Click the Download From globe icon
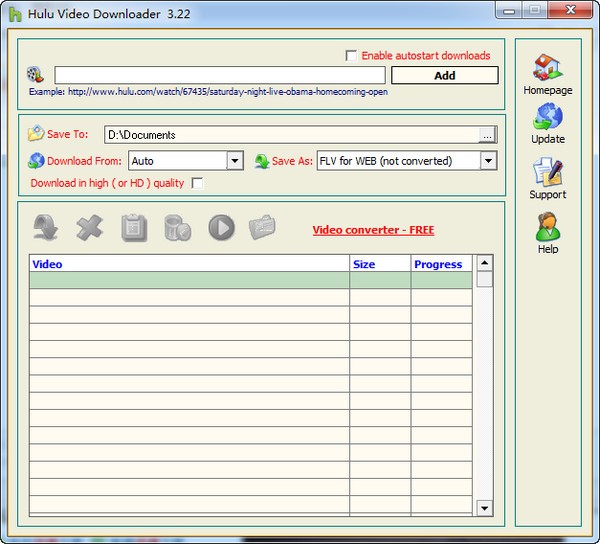This screenshot has height=544, width=600. (x=36, y=161)
